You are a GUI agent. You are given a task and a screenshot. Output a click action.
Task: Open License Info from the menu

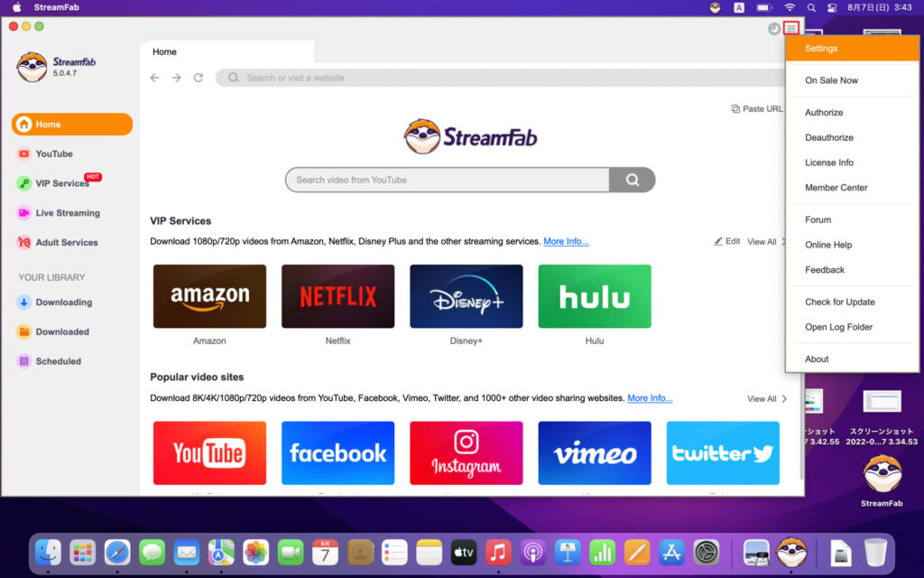click(x=852, y=163)
